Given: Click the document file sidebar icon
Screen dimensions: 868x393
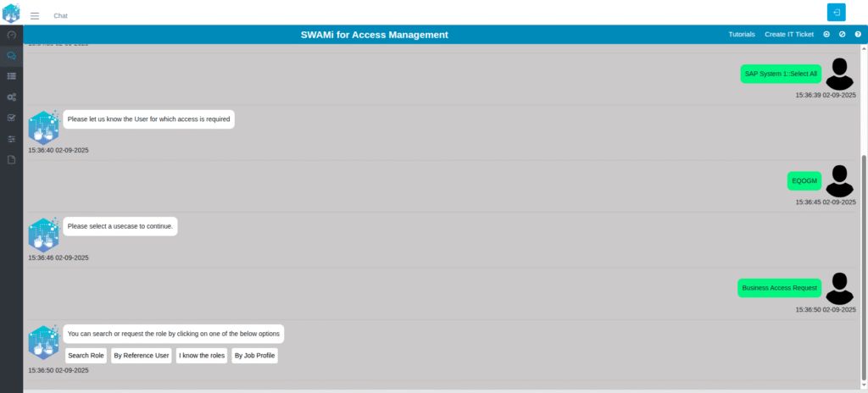Looking at the screenshot, I should [11, 159].
